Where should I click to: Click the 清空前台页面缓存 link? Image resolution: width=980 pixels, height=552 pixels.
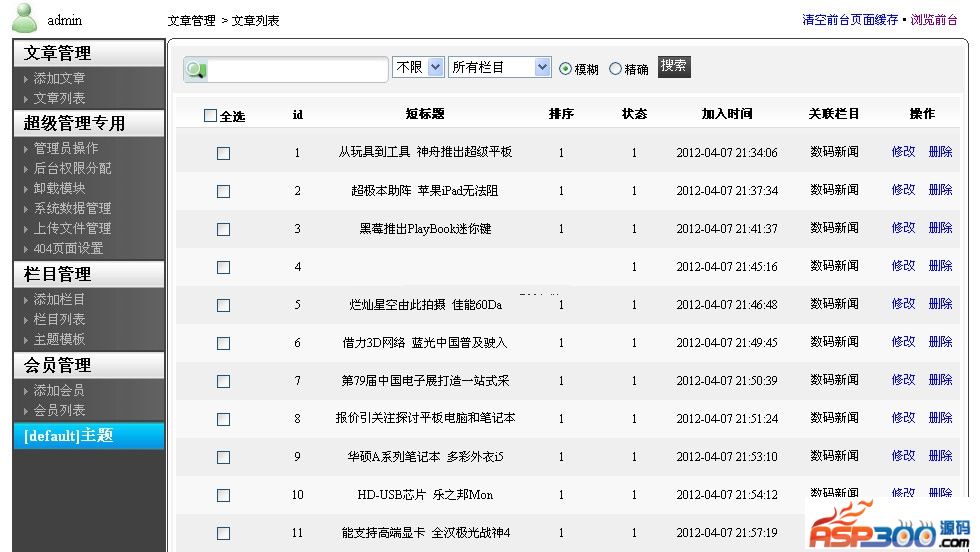(850, 20)
